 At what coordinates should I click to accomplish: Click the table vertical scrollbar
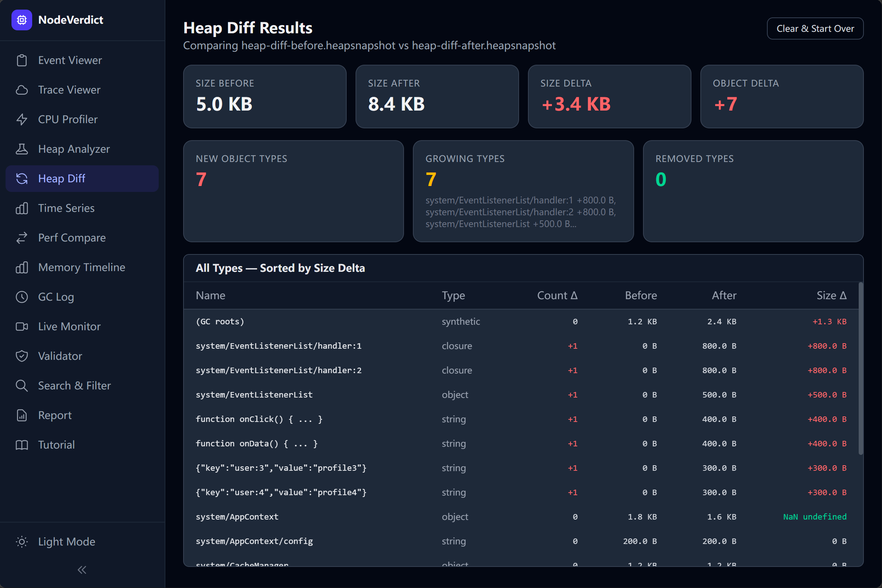click(x=861, y=369)
